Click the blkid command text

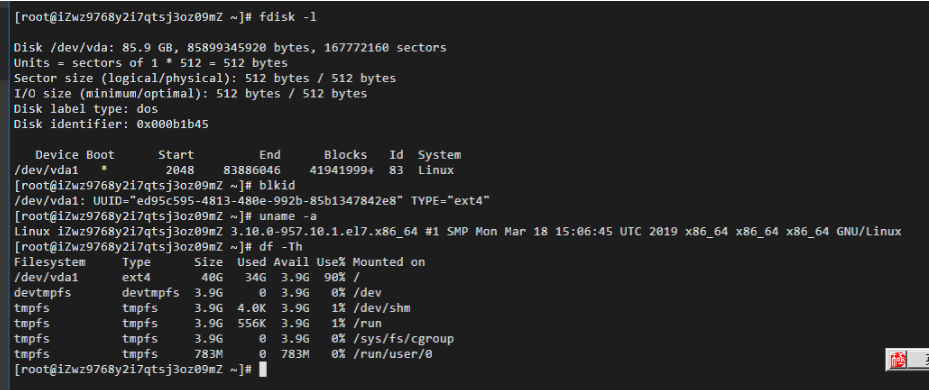coord(277,186)
